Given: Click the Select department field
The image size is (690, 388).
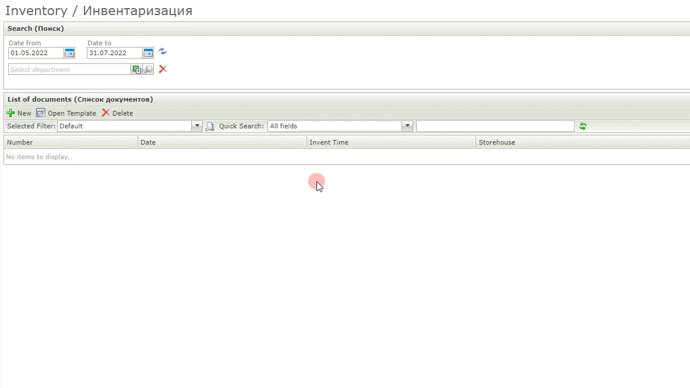Looking at the screenshot, I should click(x=70, y=70).
